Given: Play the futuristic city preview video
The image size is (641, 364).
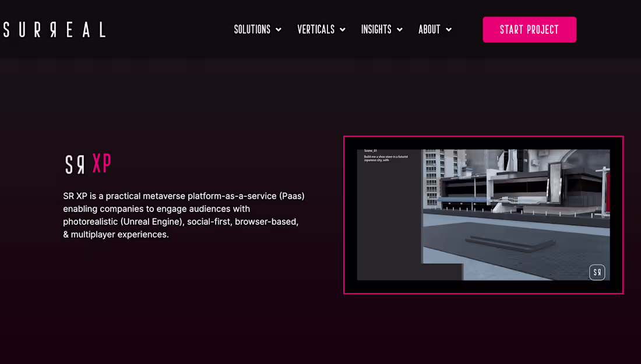Looking at the screenshot, I should coord(483,215).
